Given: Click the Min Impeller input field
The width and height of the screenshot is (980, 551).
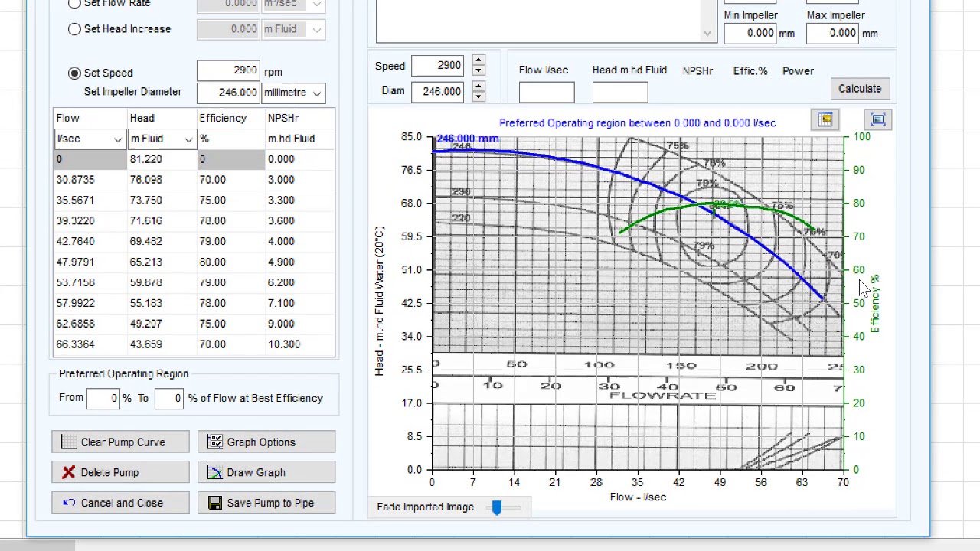Looking at the screenshot, I should pos(750,33).
